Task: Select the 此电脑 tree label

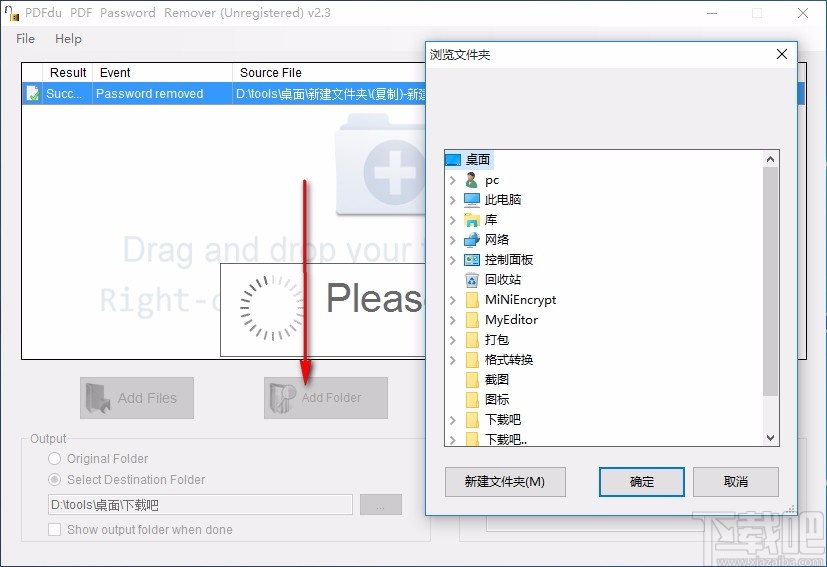Action: pos(503,200)
